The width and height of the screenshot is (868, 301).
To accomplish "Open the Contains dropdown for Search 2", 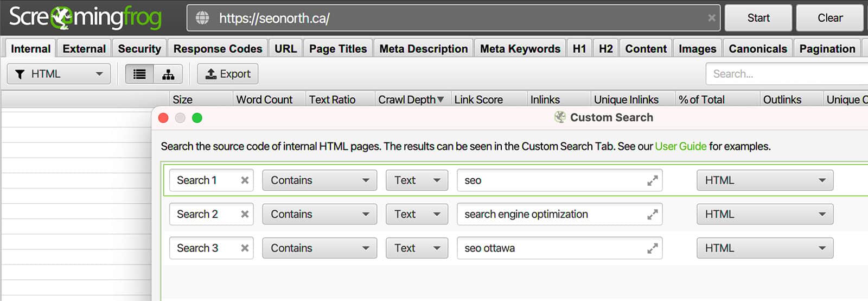I will coord(320,214).
